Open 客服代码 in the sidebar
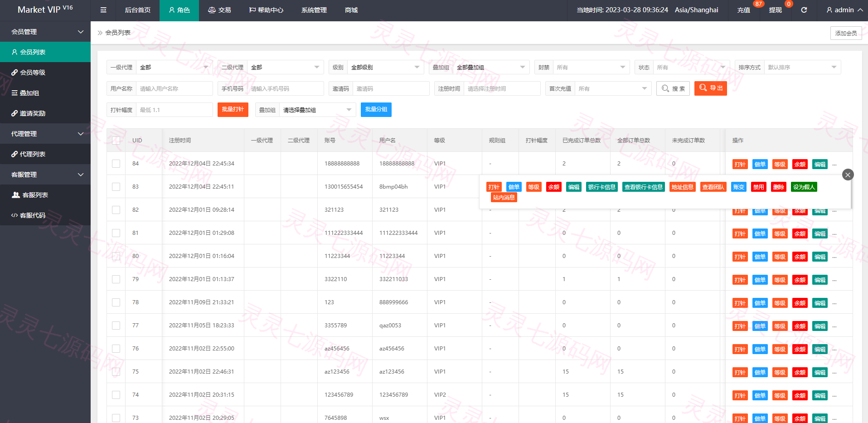Screen dimensions: 868x423 point(45,215)
